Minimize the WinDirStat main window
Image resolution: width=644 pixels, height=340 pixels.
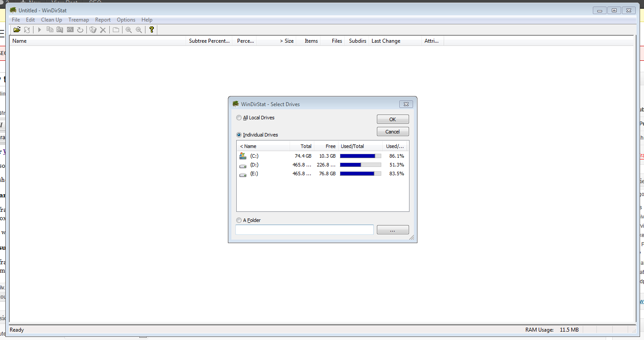tap(599, 10)
